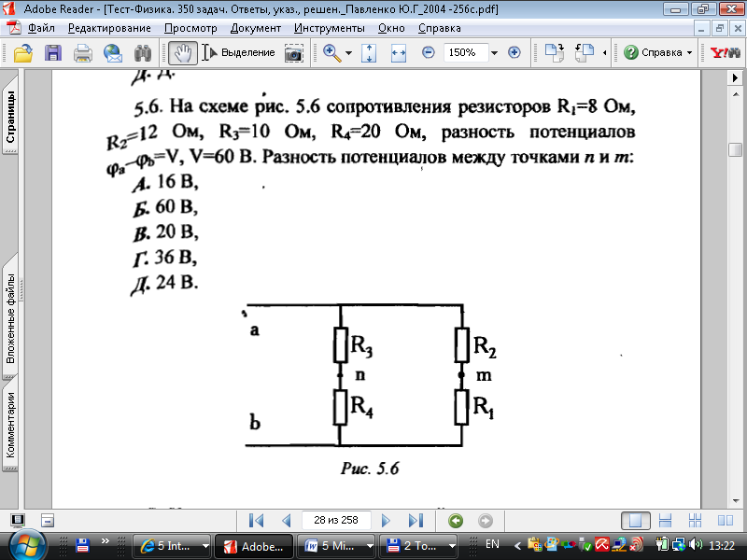Select Single Page layout
This screenshot has height=560, width=747.
[x=636, y=521]
